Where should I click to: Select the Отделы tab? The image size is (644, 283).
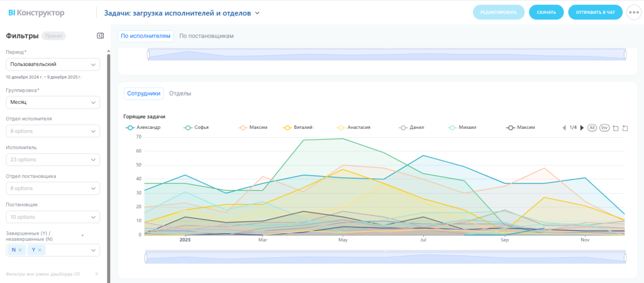point(180,93)
